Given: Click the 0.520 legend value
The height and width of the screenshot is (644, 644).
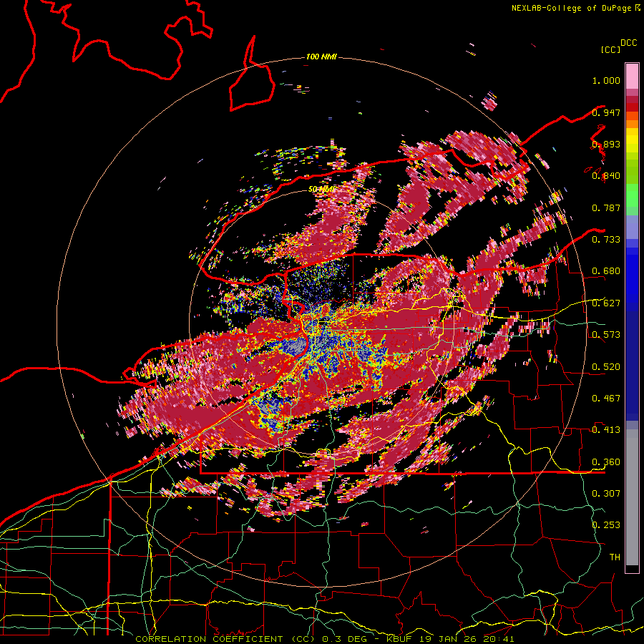Looking at the screenshot, I should tap(606, 367).
